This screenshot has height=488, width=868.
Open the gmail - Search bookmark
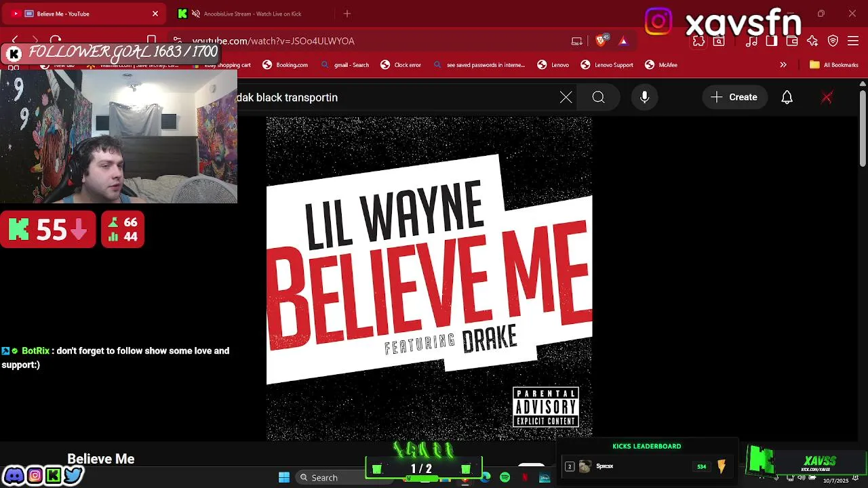344,65
